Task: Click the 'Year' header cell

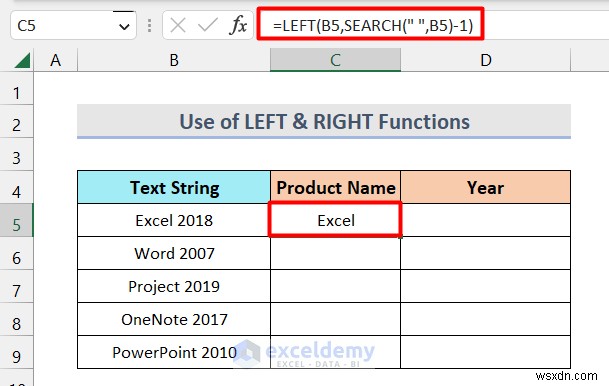Action: 485,187
